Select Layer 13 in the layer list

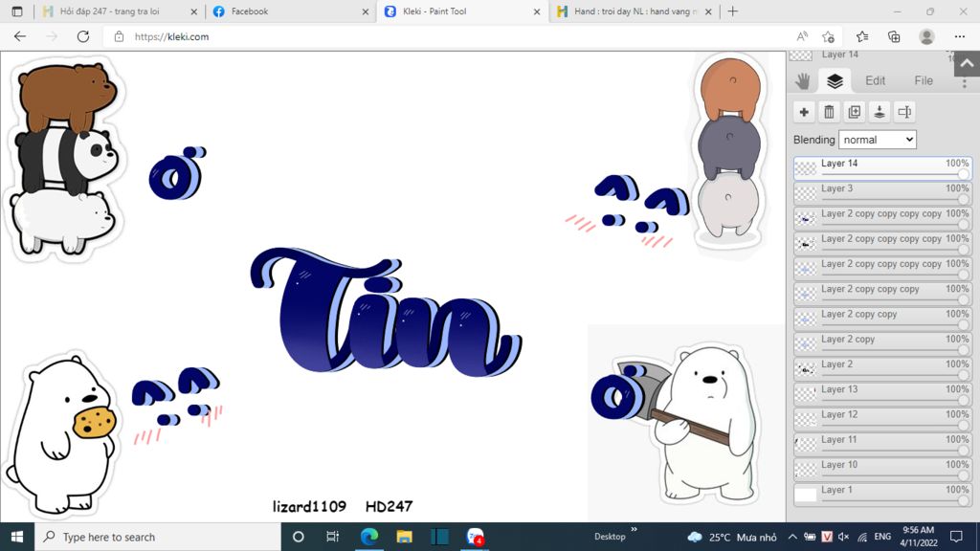(882, 394)
